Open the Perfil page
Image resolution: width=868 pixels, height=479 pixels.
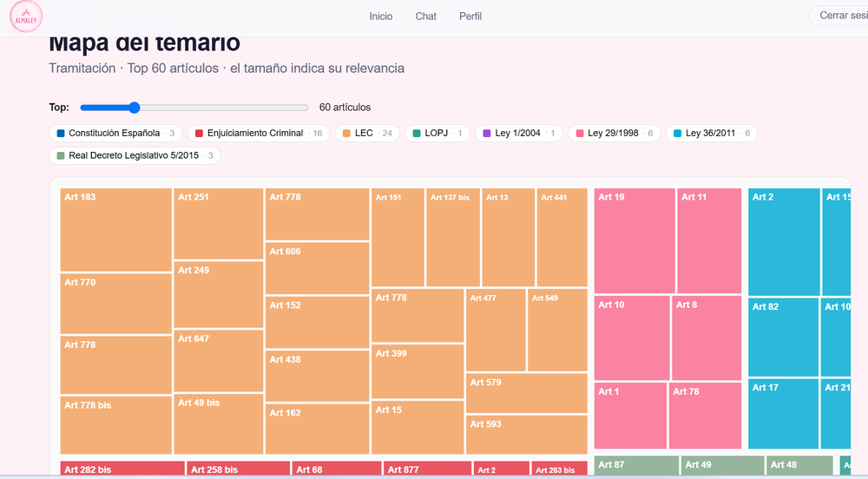pos(470,16)
